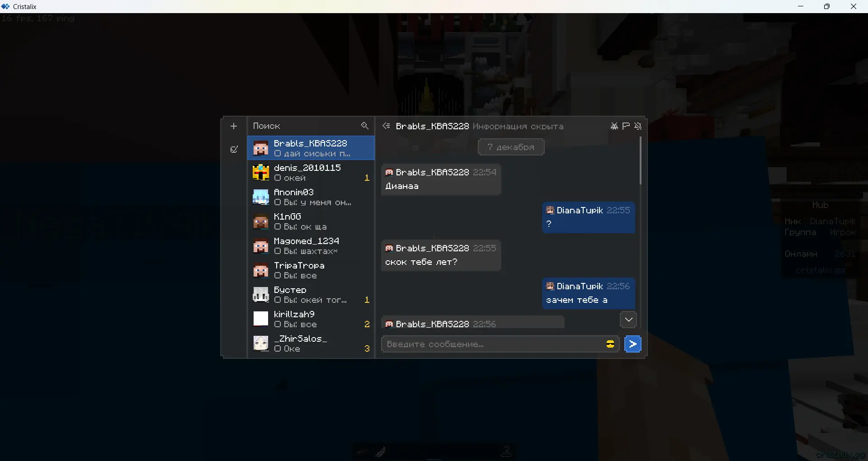Click the edit icon below the plus

tap(234, 149)
